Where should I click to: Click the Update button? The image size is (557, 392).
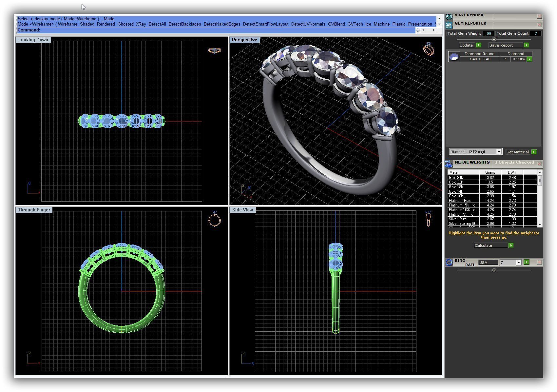[x=466, y=45]
